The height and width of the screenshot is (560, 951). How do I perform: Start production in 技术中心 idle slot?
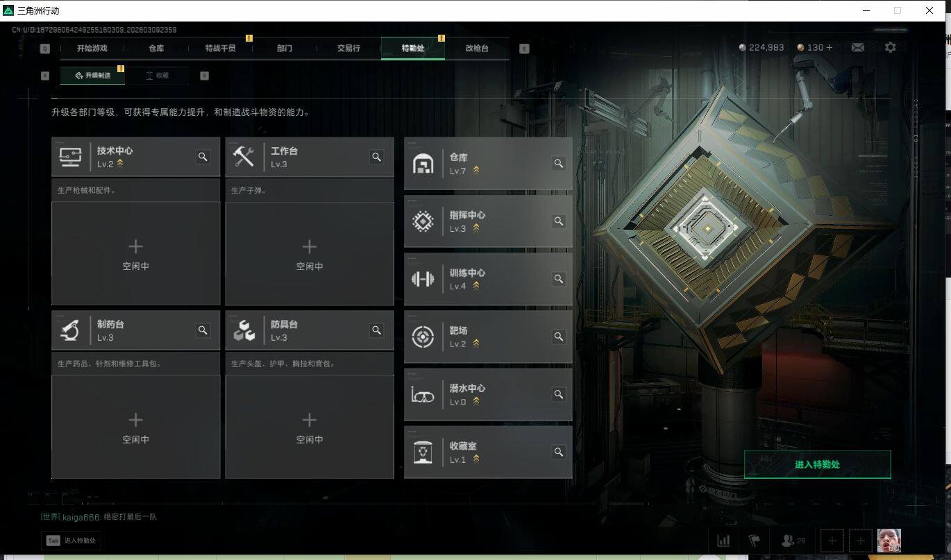[x=136, y=254]
